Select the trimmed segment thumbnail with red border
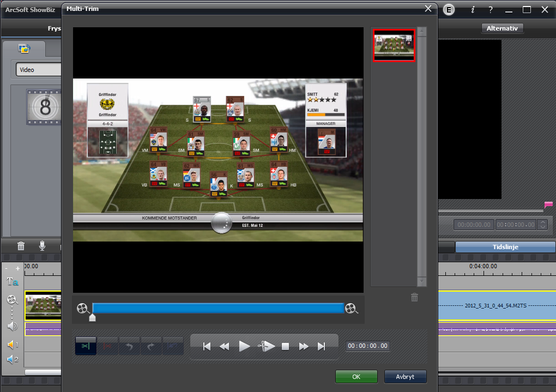 coord(394,45)
